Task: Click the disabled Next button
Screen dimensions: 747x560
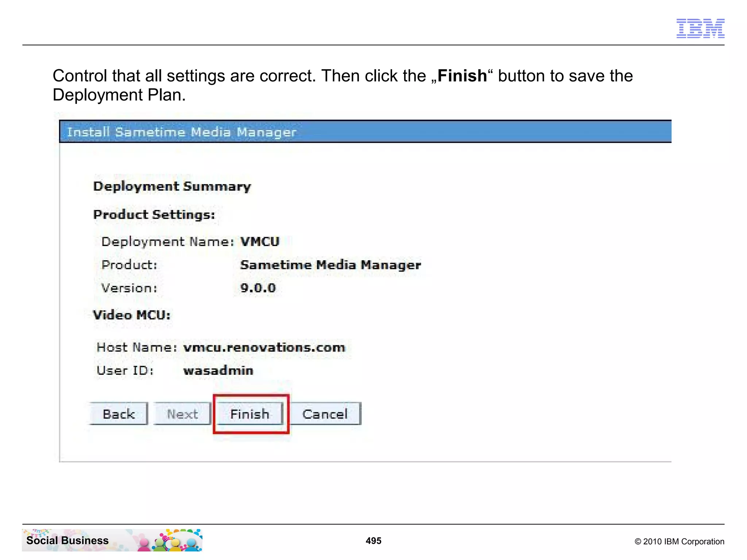Action: [x=182, y=414]
